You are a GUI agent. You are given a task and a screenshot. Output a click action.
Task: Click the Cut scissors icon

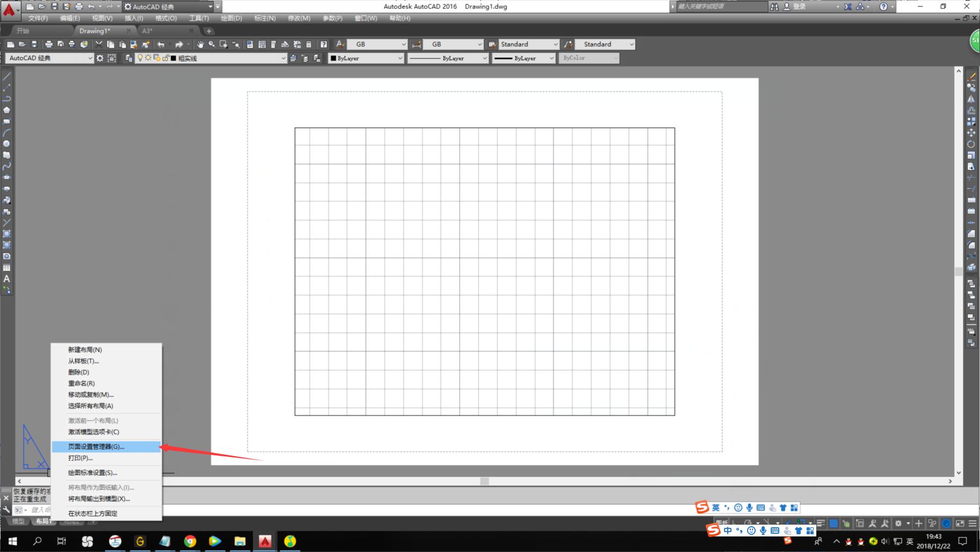pos(99,44)
